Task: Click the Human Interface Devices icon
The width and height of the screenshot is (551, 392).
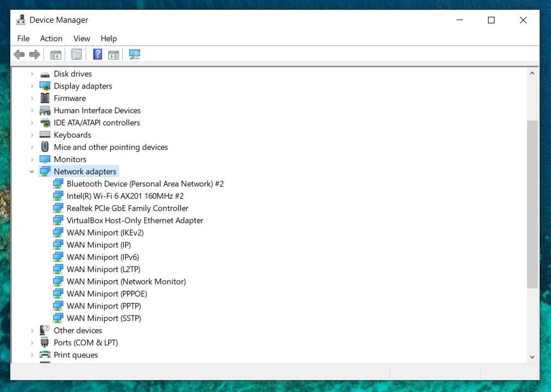Action: [45, 111]
